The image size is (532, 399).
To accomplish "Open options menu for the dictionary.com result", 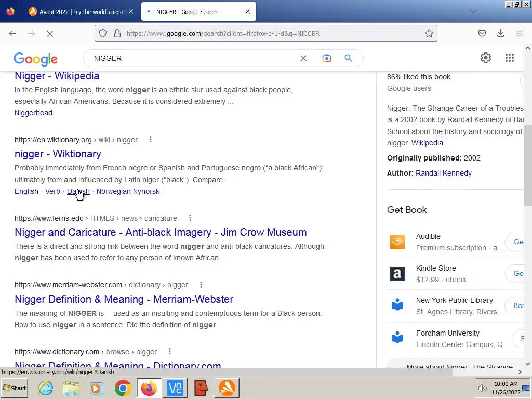I will point(170,352).
